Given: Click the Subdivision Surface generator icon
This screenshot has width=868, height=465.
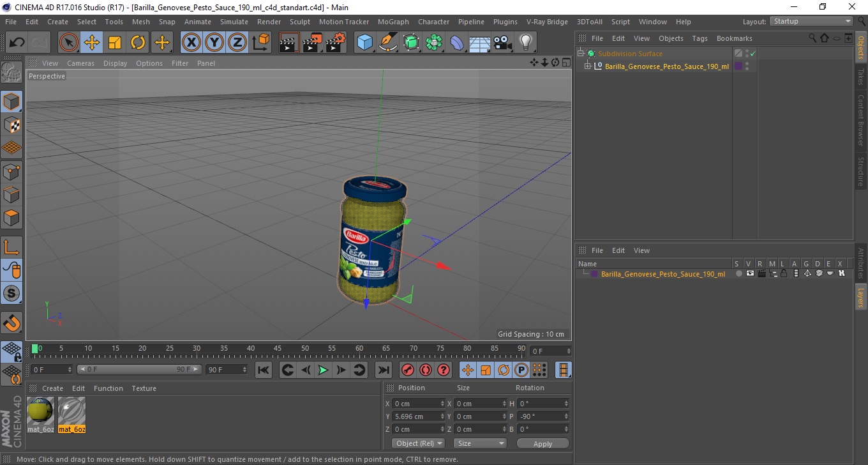Looking at the screenshot, I should pos(411,43).
